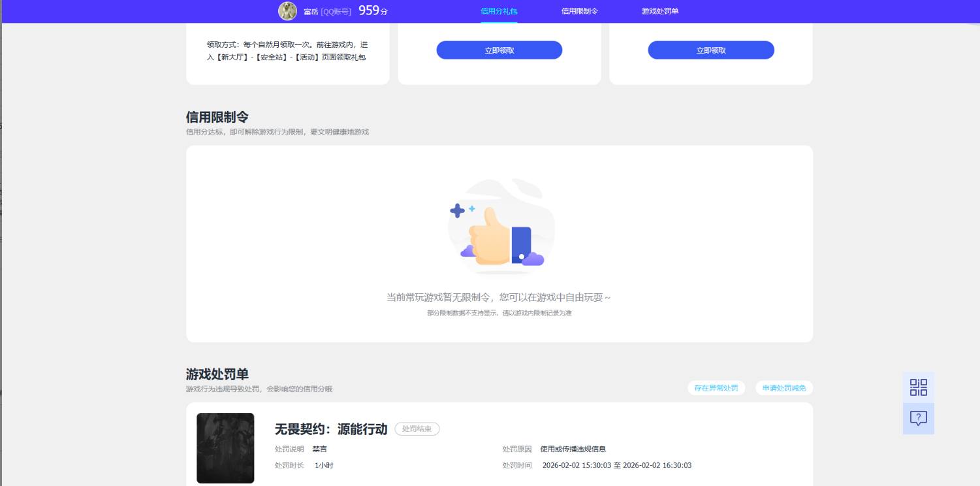Image resolution: width=980 pixels, height=486 pixels.
Task: Click the [QQ账号] label in header
Action: 336,12
